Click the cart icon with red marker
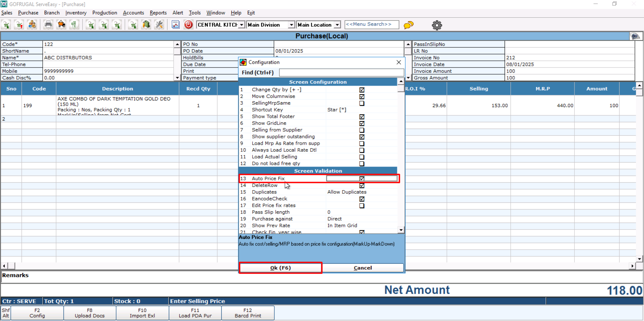This screenshot has height=321, width=644. (x=19, y=25)
